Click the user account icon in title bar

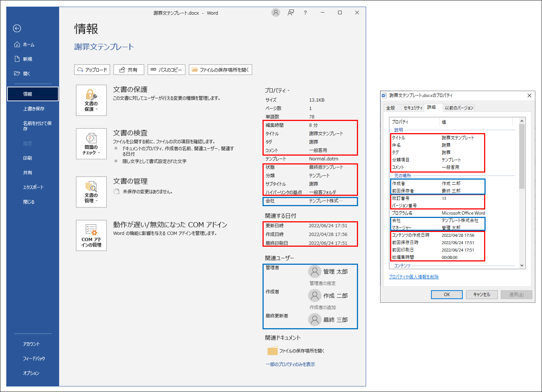point(275,13)
